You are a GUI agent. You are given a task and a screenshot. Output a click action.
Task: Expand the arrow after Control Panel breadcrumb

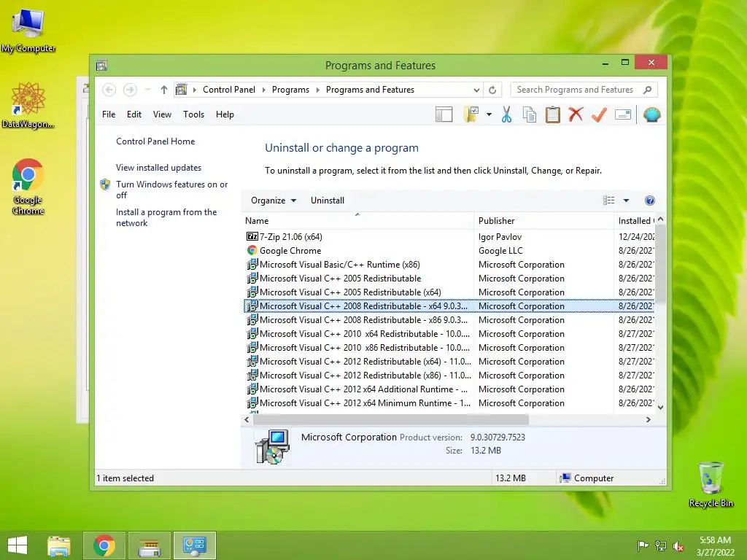263,90
